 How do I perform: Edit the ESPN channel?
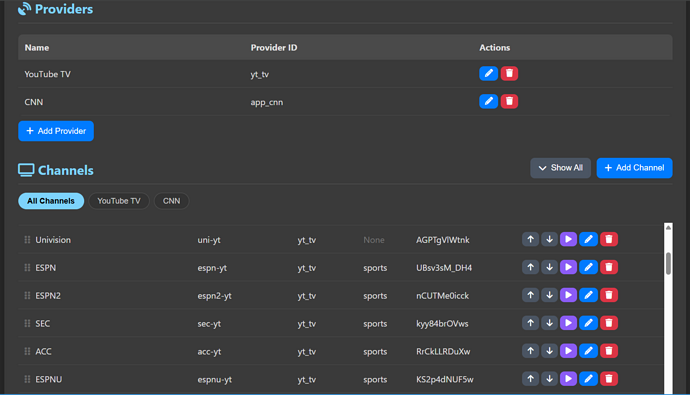[x=588, y=267]
